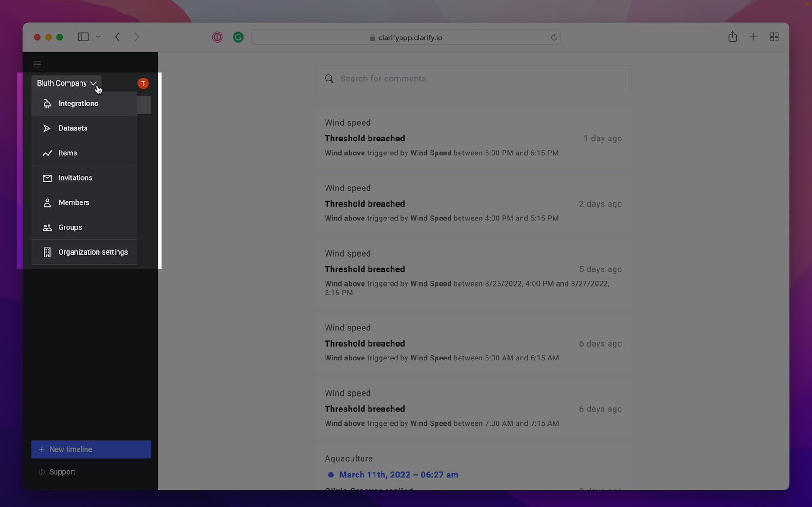This screenshot has height=507, width=812.
Task: Collapse the Bluth Company dropdown
Action: click(x=67, y=83)
